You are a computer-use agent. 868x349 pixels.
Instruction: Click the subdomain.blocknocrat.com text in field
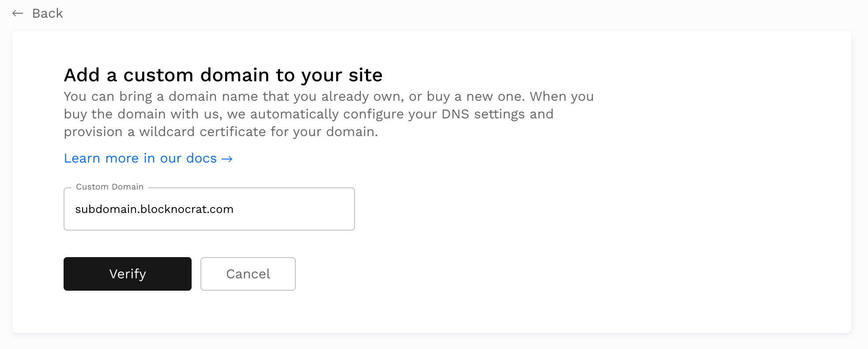[154, 209]
